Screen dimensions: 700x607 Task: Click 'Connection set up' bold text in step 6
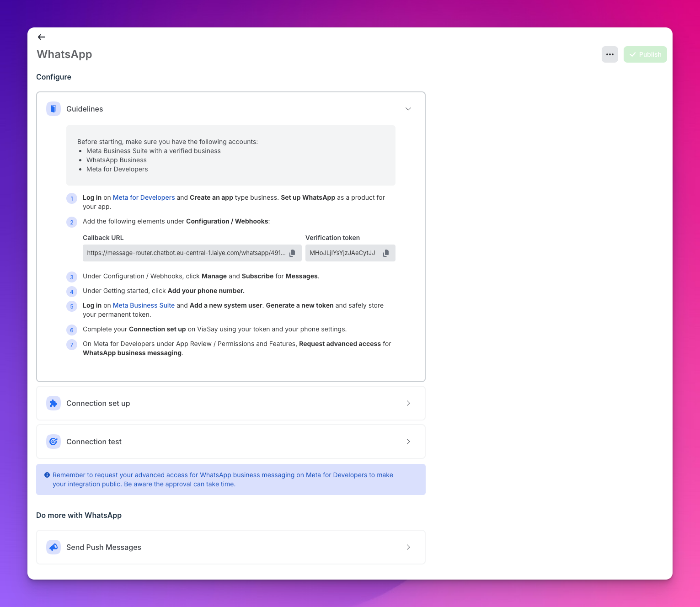tap(157, 329)
